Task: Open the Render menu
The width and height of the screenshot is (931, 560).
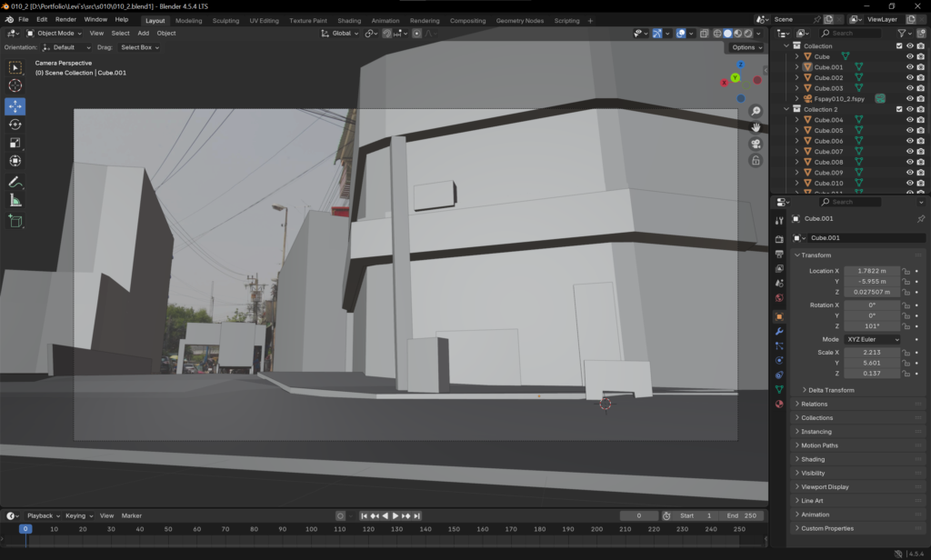Action: click(x=65, y=19)
